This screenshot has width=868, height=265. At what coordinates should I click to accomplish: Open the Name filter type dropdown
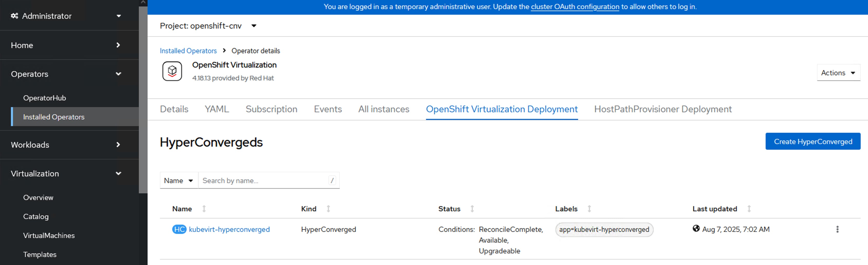click(x=179, y=181)
